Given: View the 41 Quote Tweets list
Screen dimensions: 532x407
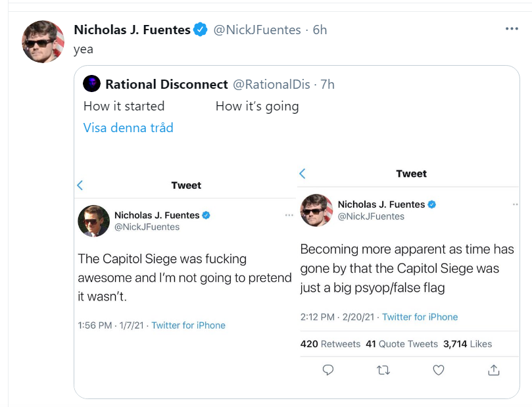Looking at the screenshot, I should [402, 344].
